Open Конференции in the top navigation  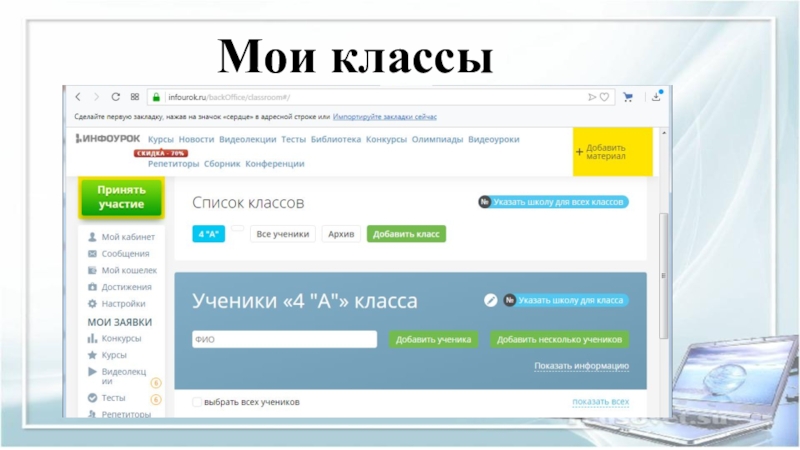(275, 164)
